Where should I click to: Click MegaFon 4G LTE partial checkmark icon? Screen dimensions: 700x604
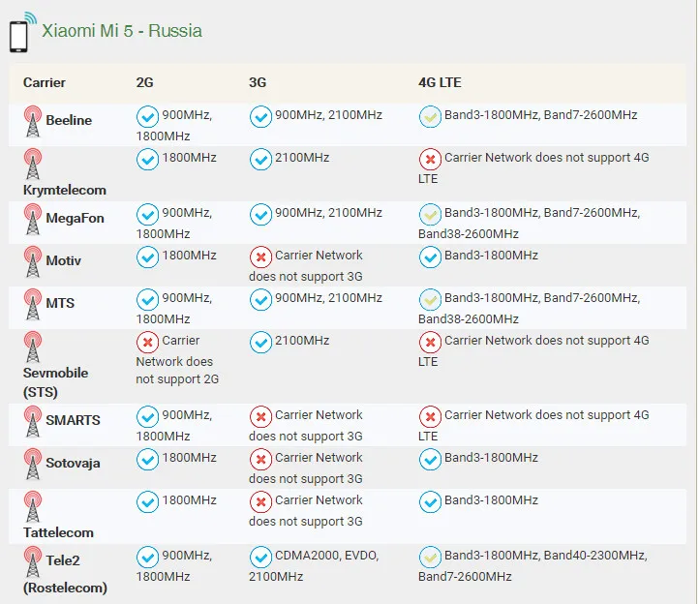[430, 215]
